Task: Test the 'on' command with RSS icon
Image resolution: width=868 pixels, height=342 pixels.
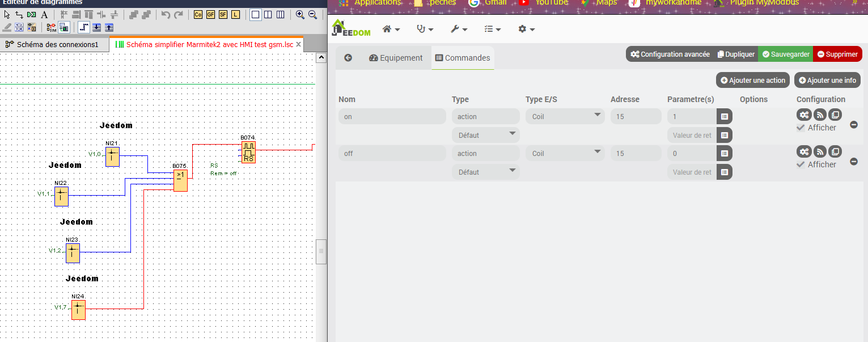Action: [820, 115]
